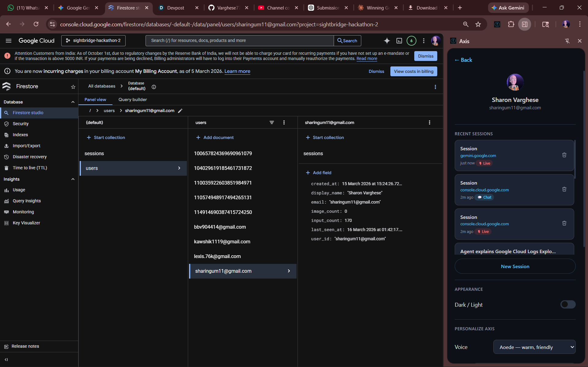
Task: Toggle Dark / Light appearance switch
Action: (x=568, y=305)
